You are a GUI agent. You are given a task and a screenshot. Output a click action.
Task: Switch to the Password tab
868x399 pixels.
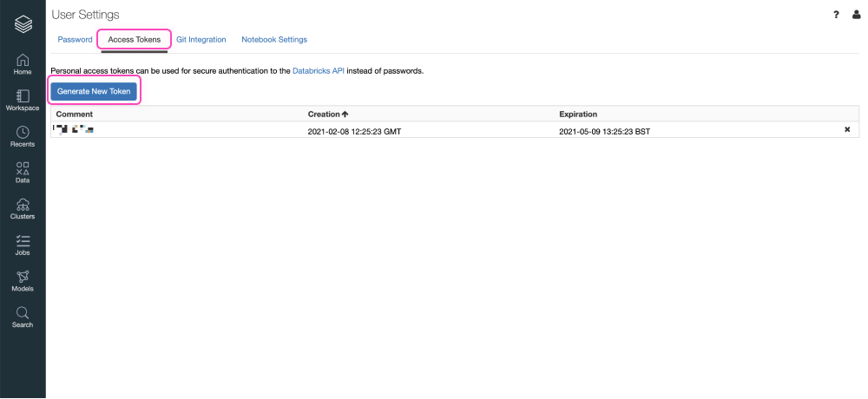pyautogui.click(x=75, y=40)
